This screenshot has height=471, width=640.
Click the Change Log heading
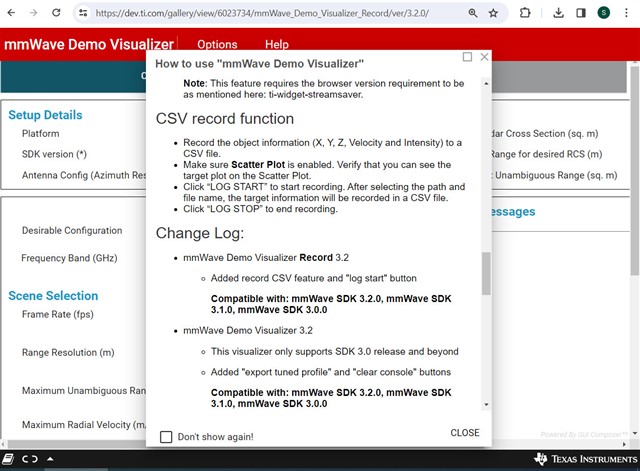point(200,233)
